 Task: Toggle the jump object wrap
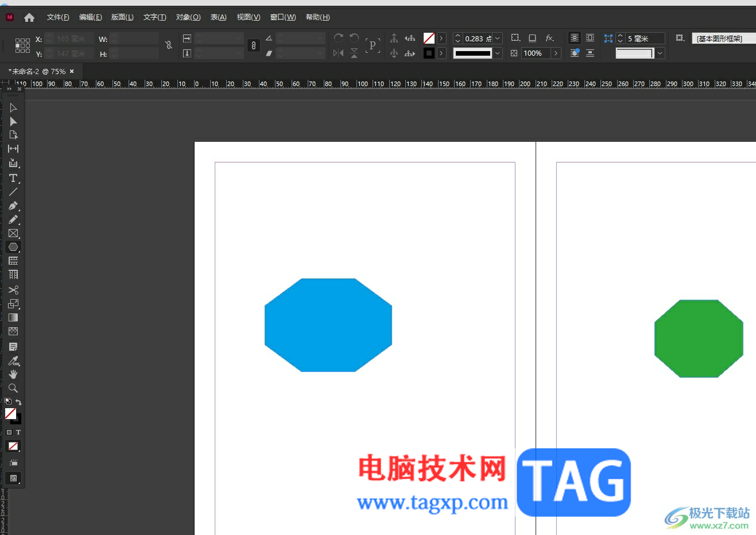(590, 53)
